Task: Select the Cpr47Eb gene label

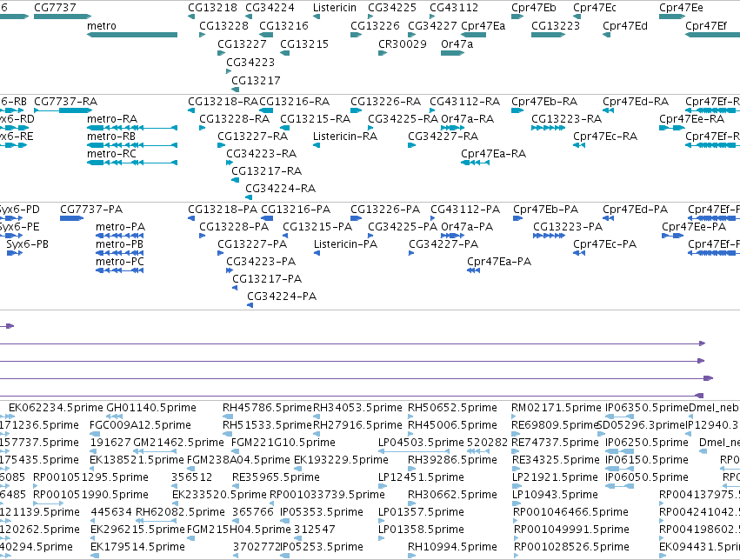Action: click(x=534, y=8)
